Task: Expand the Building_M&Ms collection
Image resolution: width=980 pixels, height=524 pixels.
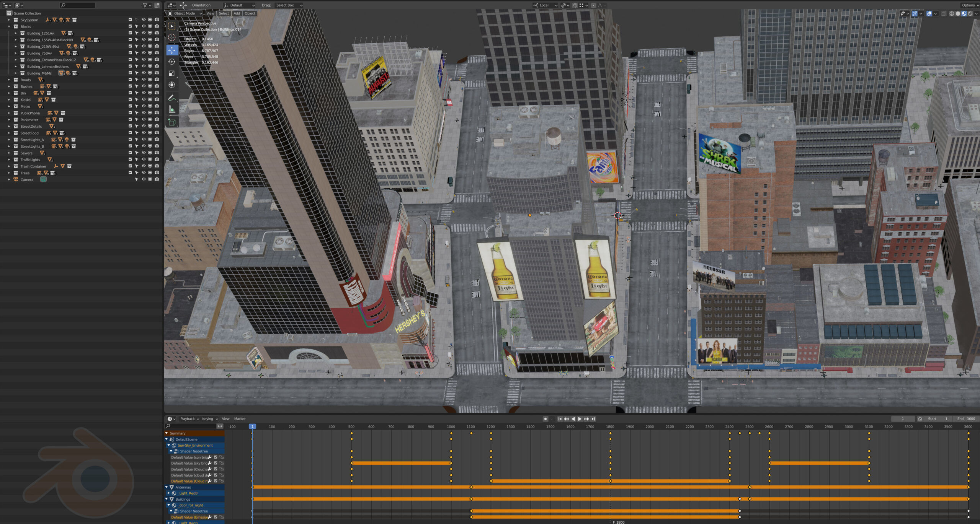Action: 16,73
